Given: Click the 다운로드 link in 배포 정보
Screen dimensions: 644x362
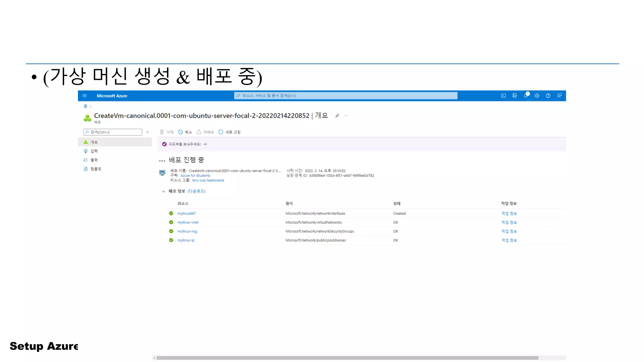Looking at the screenshot, I should click(x=197, y=191).
